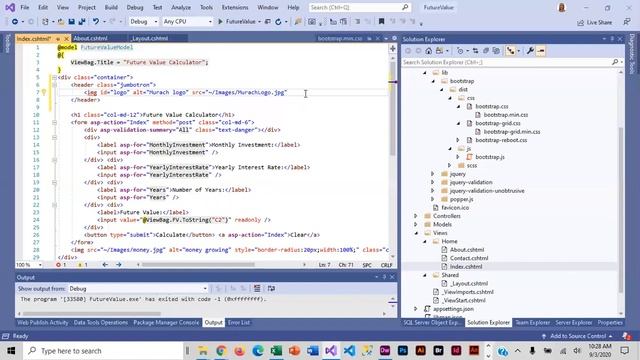Image resolution: width=640 pixels, height=360 pixels.
Task: Open the Any CPU platform dropdown
Action: click(x=187, y=22)
